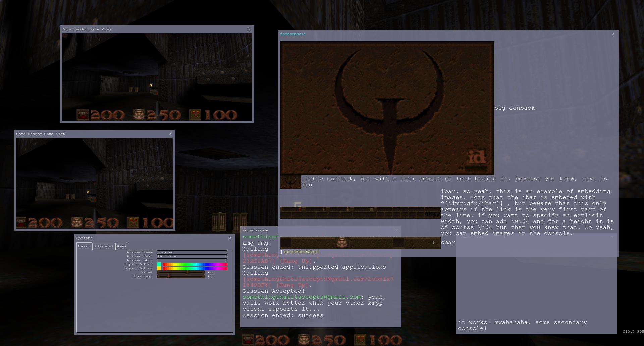This screenshot has width=644, height=346.
Task: Focus the Player Team field containing fartface
Action: pyautogui.click(x=192, y=256)
